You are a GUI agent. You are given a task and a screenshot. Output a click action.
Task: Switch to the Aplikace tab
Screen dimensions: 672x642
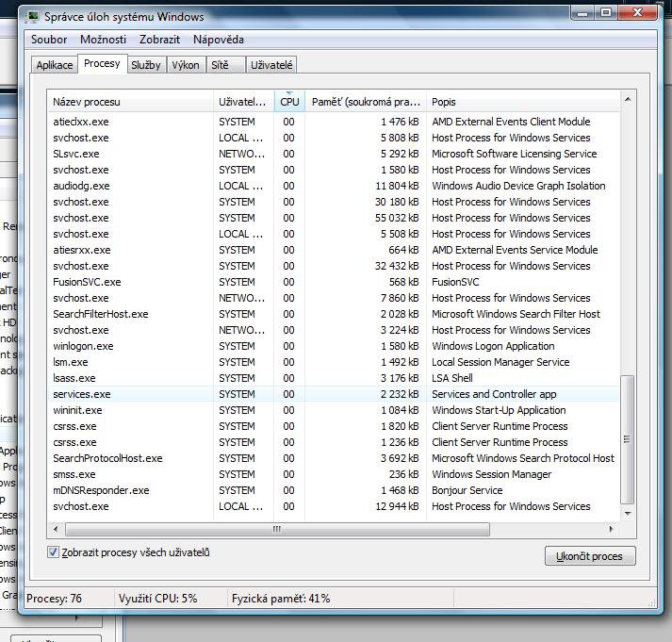coord(55,65)
